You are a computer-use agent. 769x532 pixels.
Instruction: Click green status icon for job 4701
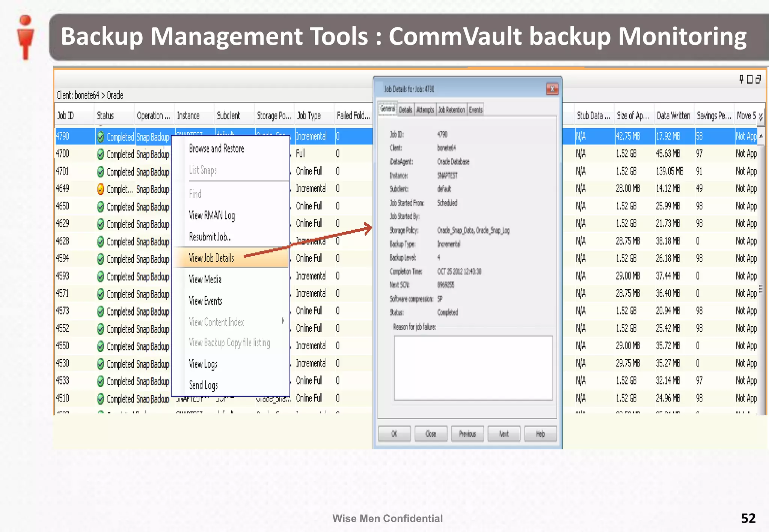coord(100,172)
